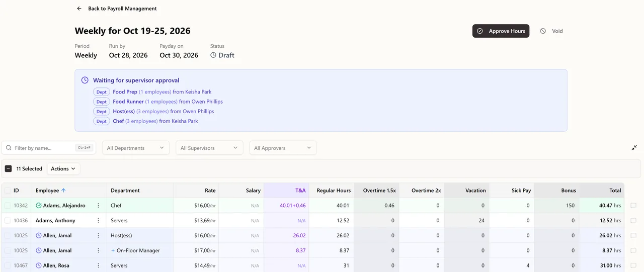Open the comment icon on the 12.52 hrs row
Screen dimensions: 644x272
click(633, 221)
